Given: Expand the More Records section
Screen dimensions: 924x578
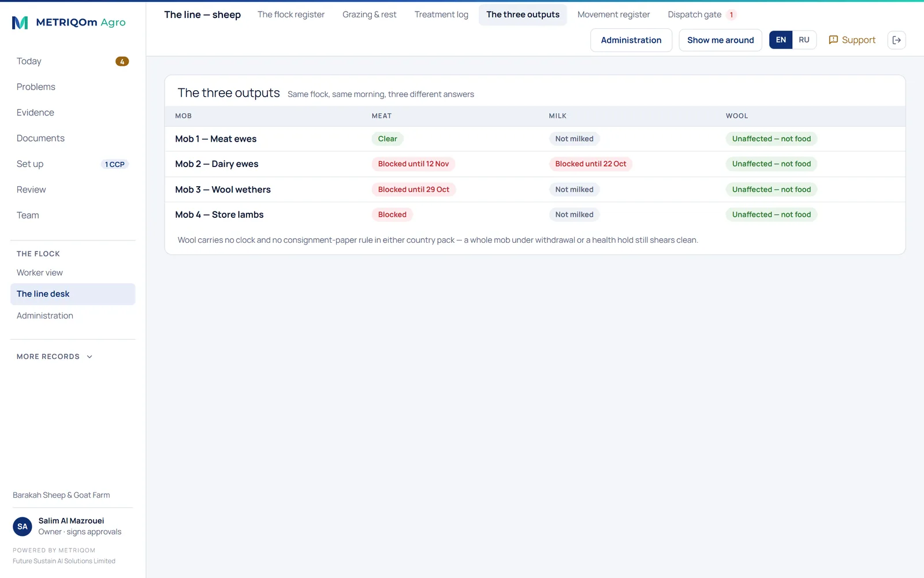Looking at the screenshot, I should [x=55, y=357].
